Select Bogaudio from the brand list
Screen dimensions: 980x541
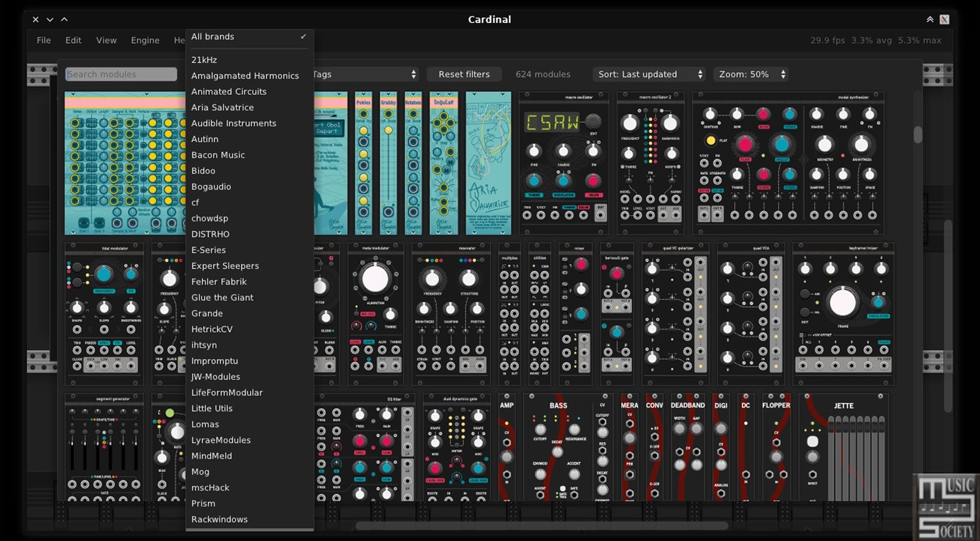click(249, 187)
